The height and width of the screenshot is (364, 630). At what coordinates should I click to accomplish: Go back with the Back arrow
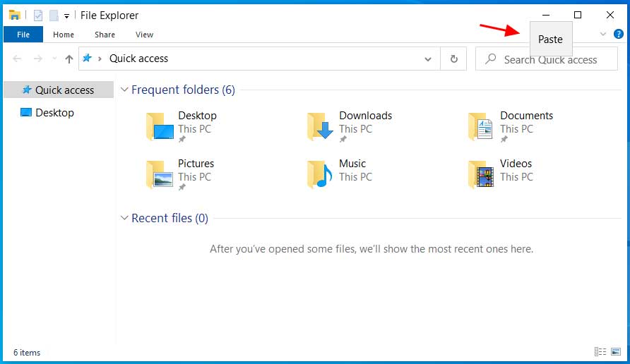pyautogui.click(x=17, y=59)
